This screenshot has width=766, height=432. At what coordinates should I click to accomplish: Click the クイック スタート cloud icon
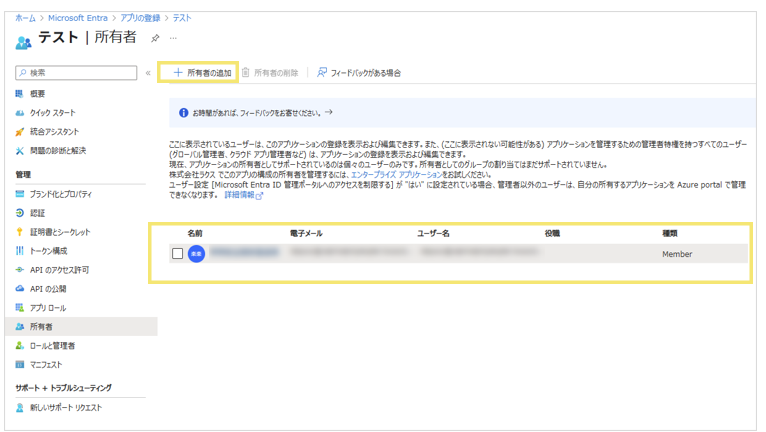20,113
